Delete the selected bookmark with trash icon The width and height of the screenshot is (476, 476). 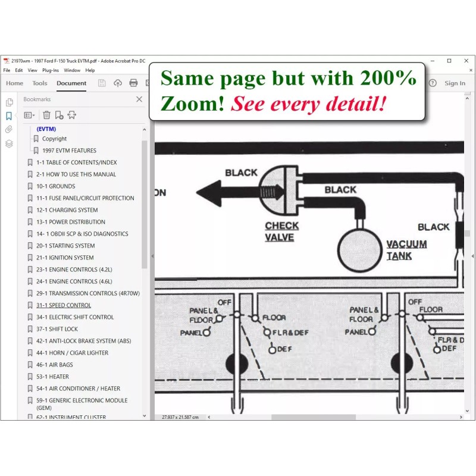[46, 115]
